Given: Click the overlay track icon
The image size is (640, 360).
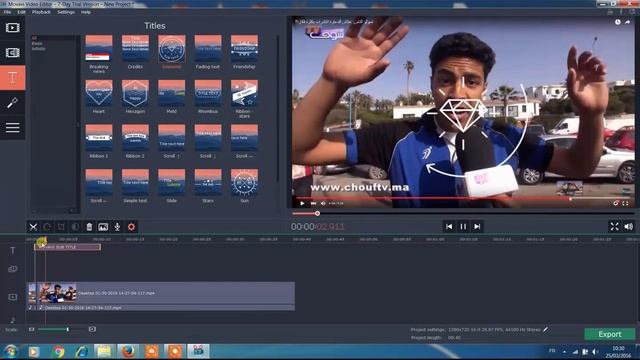Looking at the screenshot, I should point(13,269).
